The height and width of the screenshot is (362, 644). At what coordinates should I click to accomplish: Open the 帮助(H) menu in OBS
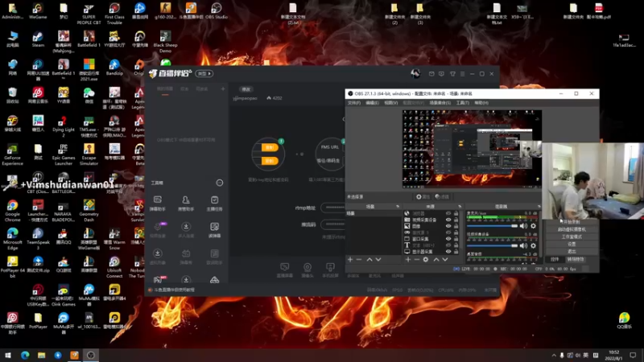tap(481, 103)
